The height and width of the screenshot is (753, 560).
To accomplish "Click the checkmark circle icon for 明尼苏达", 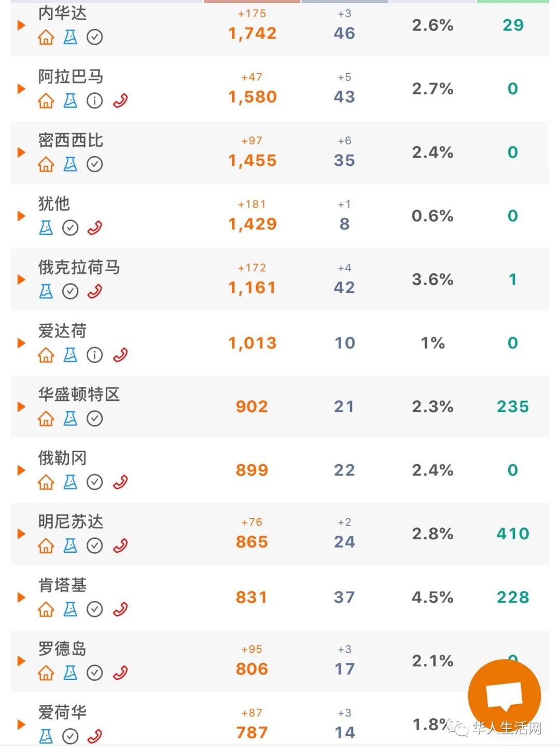I will pos(94,546).
